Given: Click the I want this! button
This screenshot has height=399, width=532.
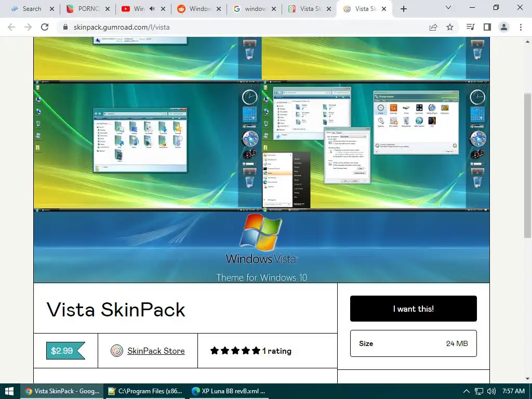Looking at the screenshot, I should 413,309.
